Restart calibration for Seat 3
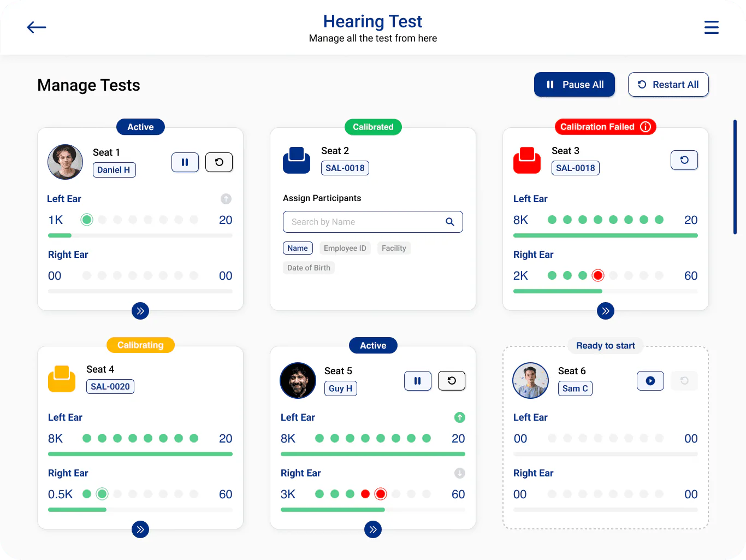This screenshot has height=560, width=746. (x=684, y=160)
